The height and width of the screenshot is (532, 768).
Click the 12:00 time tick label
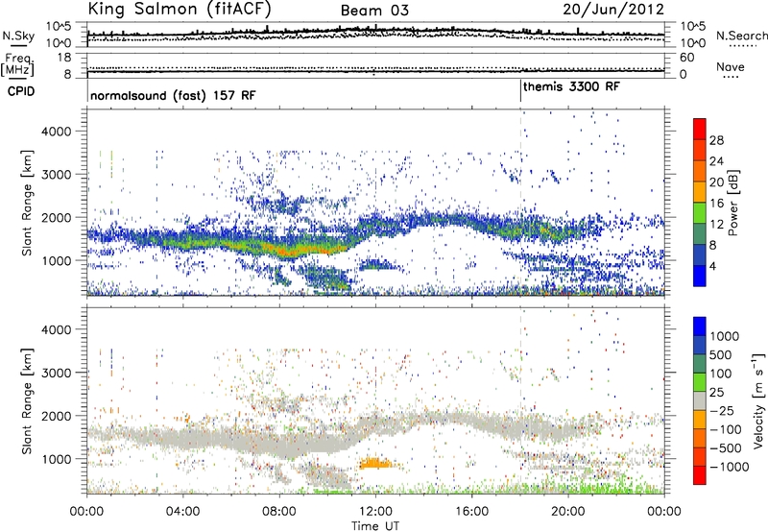(375, 512)
